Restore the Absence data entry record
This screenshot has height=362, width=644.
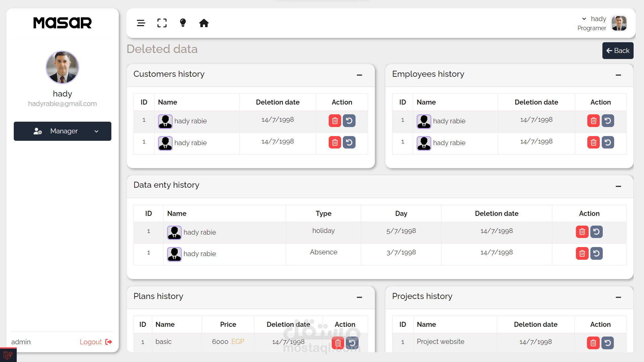[x=596, y=253]
